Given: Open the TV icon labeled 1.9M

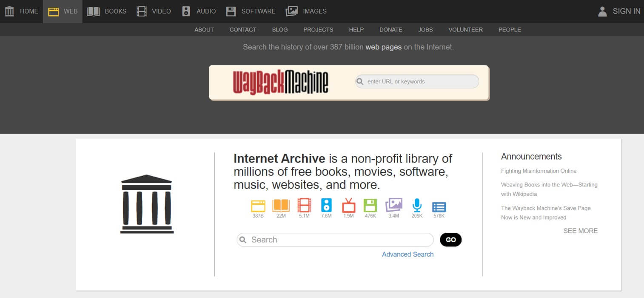Looking at the screenshot, I should click(x=348, y=205).
